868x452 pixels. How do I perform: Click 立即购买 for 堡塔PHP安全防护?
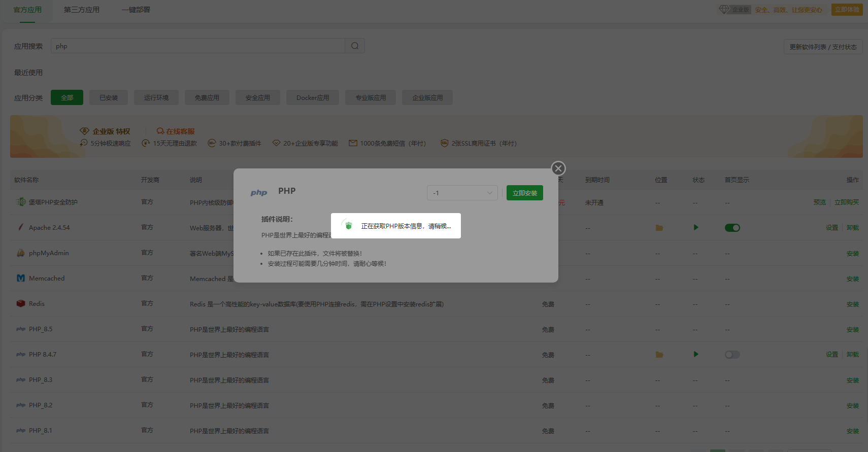point(847,202)
